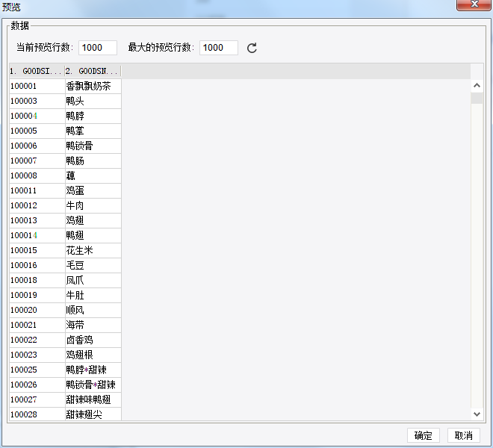Image resolution: width=493 pixels, height=448 pixels.
Task: Select the GOODSN... column header
Action: [x=93, y=72]
